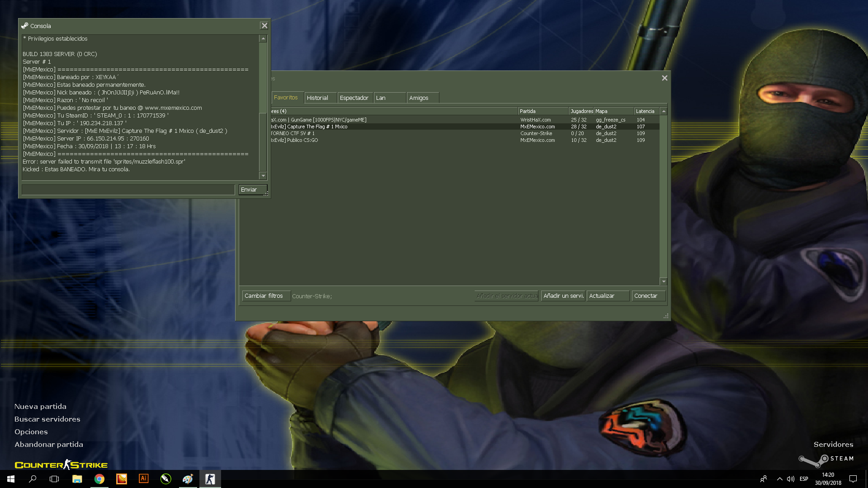Refresh list with Actualizar button
This screenshot has width=868, height=488.
coord(608,296)
